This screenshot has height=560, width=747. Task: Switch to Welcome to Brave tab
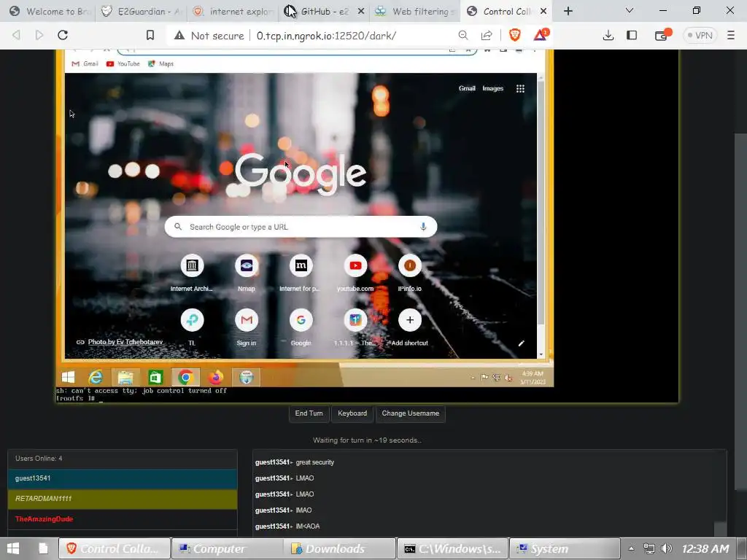click(x=49, y=11)
